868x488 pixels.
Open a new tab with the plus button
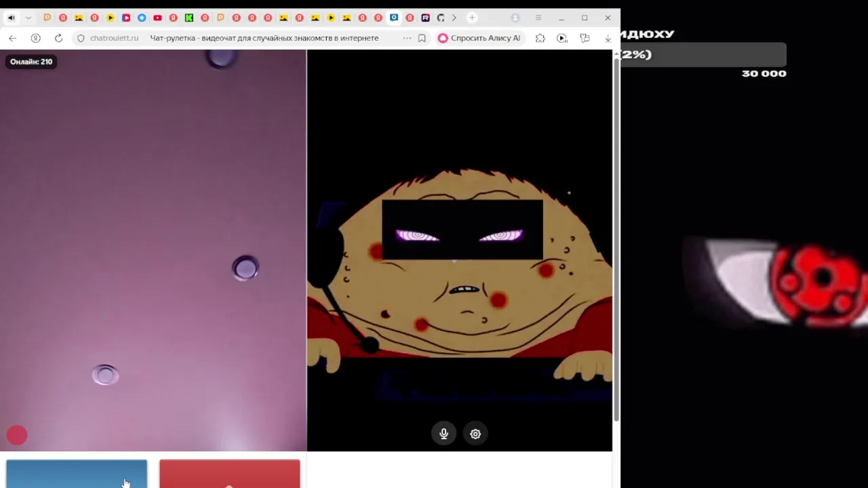472,18
